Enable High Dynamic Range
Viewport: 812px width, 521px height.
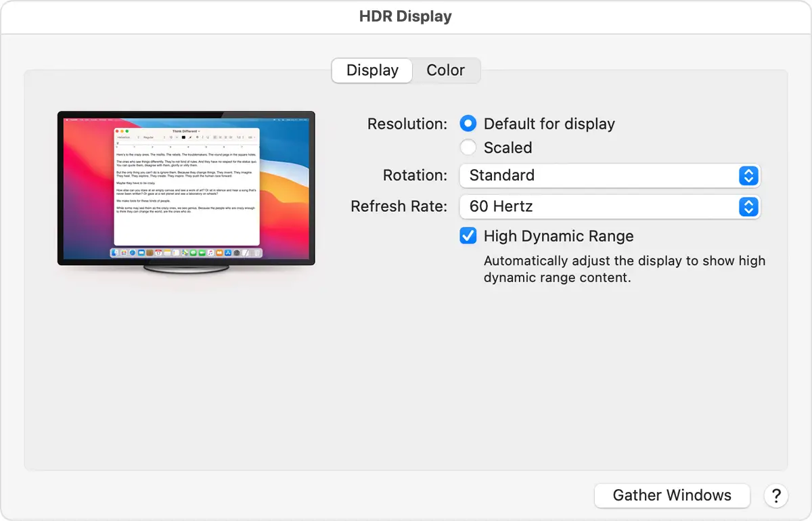point(468,235)
